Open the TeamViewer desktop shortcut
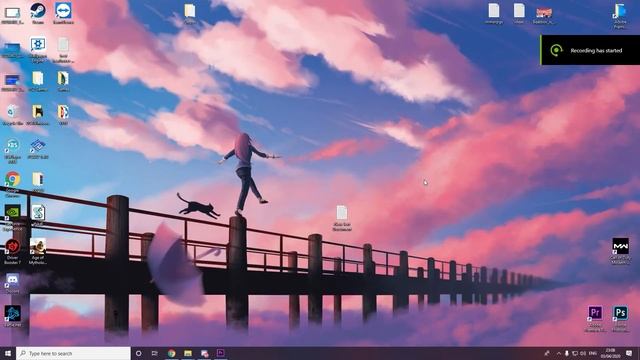Viewport: 640px width, 360px height. point(63,13)
